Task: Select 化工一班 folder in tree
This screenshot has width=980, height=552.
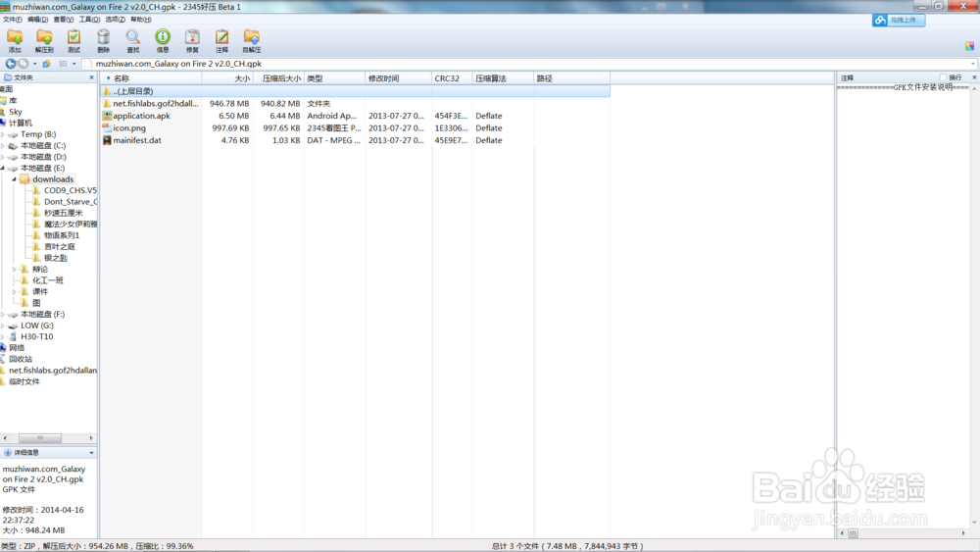Action: pyautogui.click(x=42, y=280)
